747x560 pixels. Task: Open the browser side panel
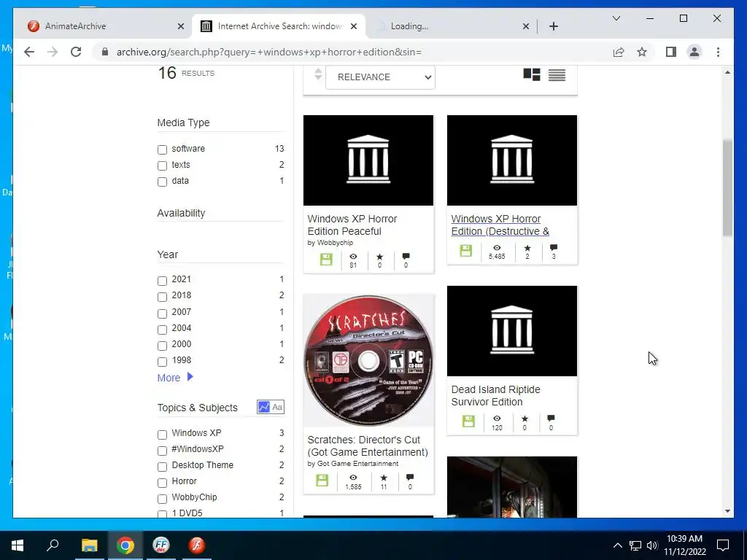[671, 52]
